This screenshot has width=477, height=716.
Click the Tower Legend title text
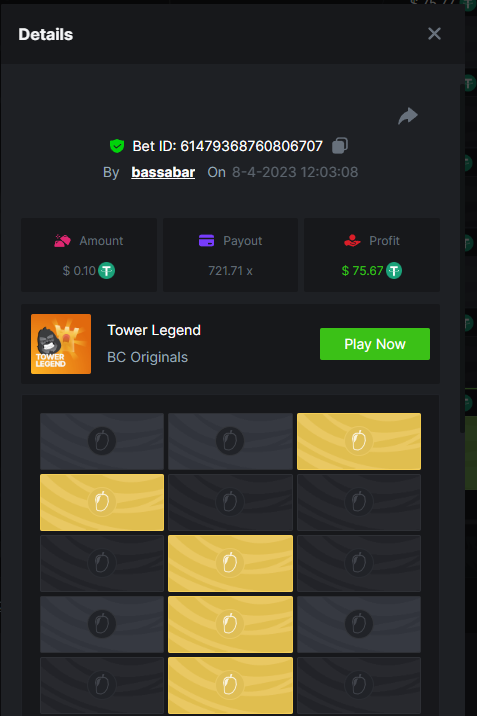pyautogui.click(x=154, y=330)
